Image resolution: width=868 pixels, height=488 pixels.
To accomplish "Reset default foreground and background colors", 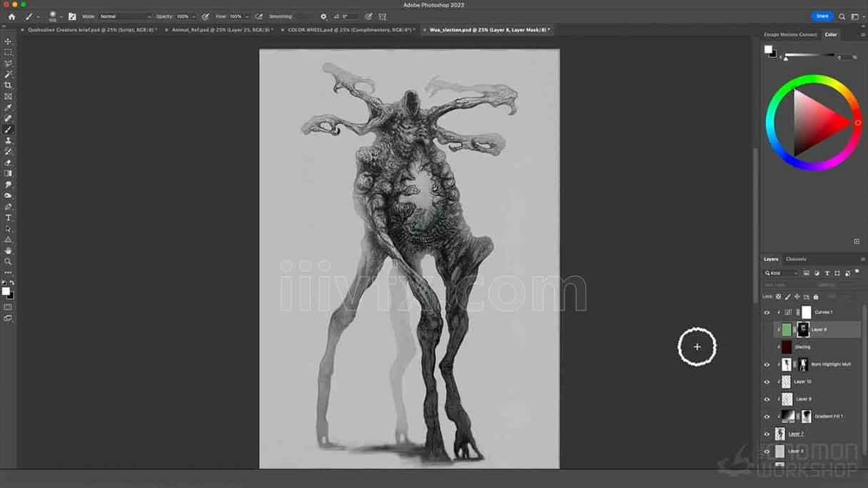I will [x=4, y=283].
